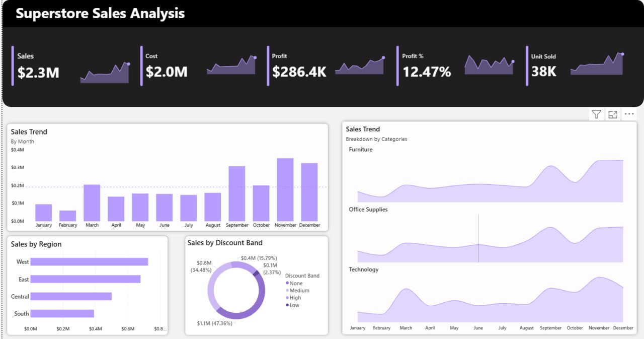The image size is (644, 339).
Task: Open the more options ellipsis menu
Action: 629,114
